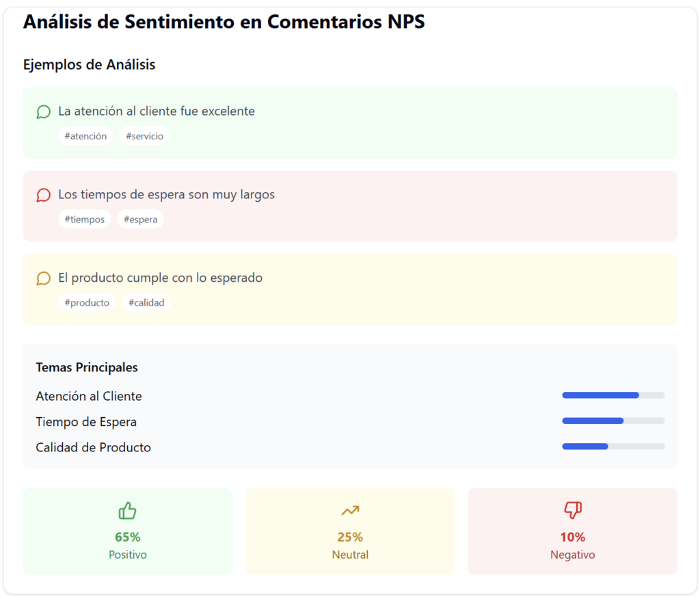
Task: Click the Temas Principales heading
Action: click(x=87, y=367)
